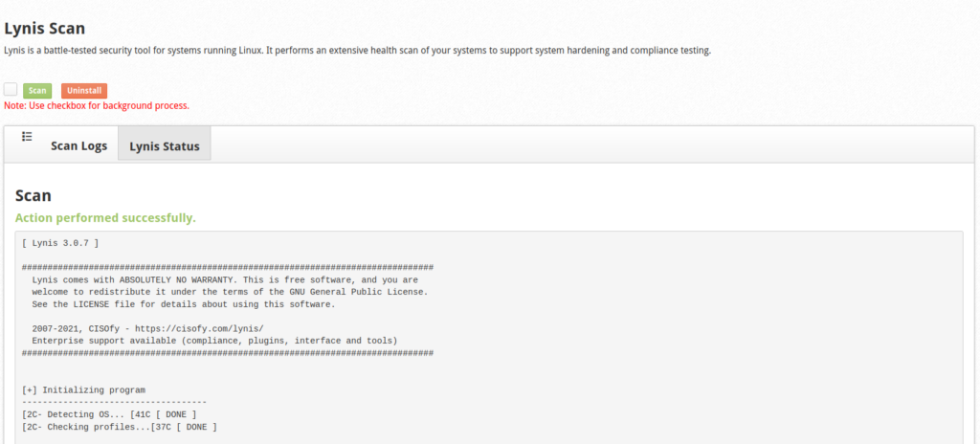
Task: Switch to the Lynis Status tab
Action: coord(165,146)
